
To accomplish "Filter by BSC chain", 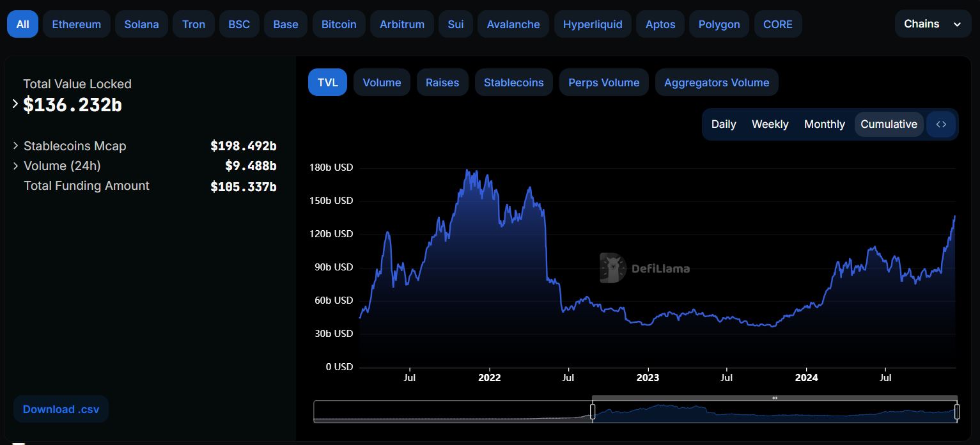I will [239, 24].
